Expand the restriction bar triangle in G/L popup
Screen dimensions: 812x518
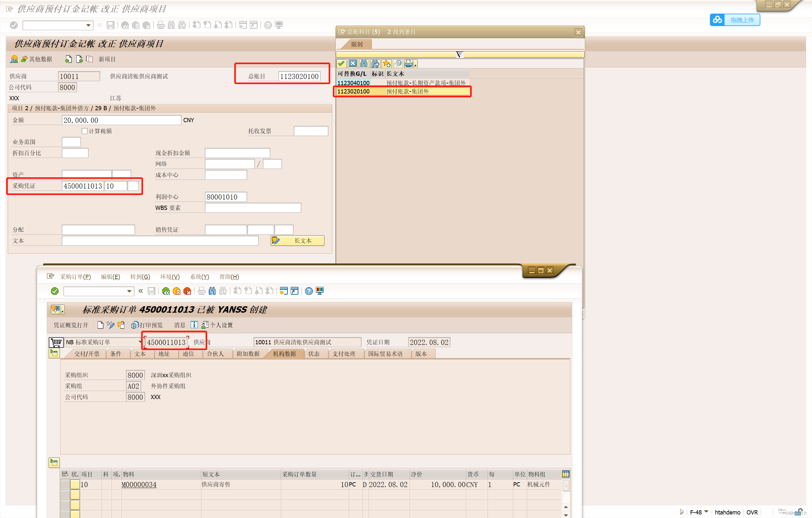tap(459, 54)
